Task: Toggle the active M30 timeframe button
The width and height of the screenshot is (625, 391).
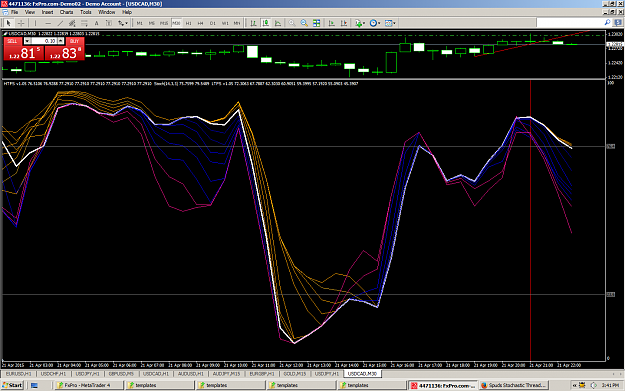Action: coord(176,23)
